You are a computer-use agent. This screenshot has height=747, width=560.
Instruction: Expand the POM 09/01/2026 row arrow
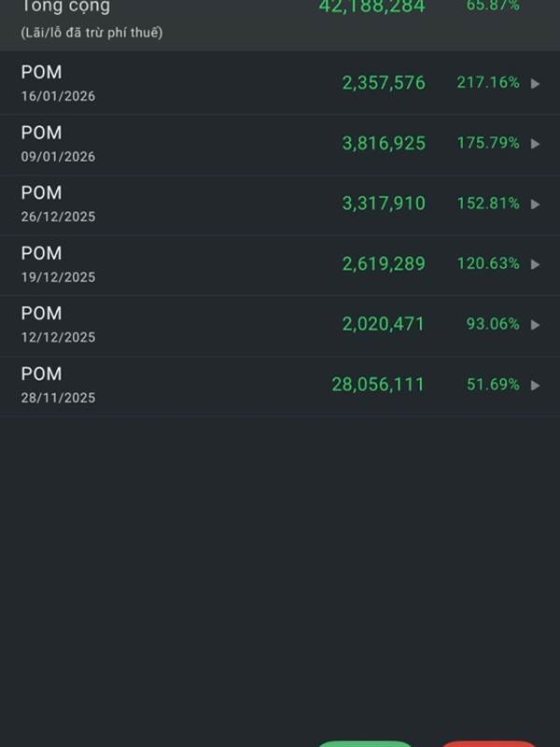point(536,144)
